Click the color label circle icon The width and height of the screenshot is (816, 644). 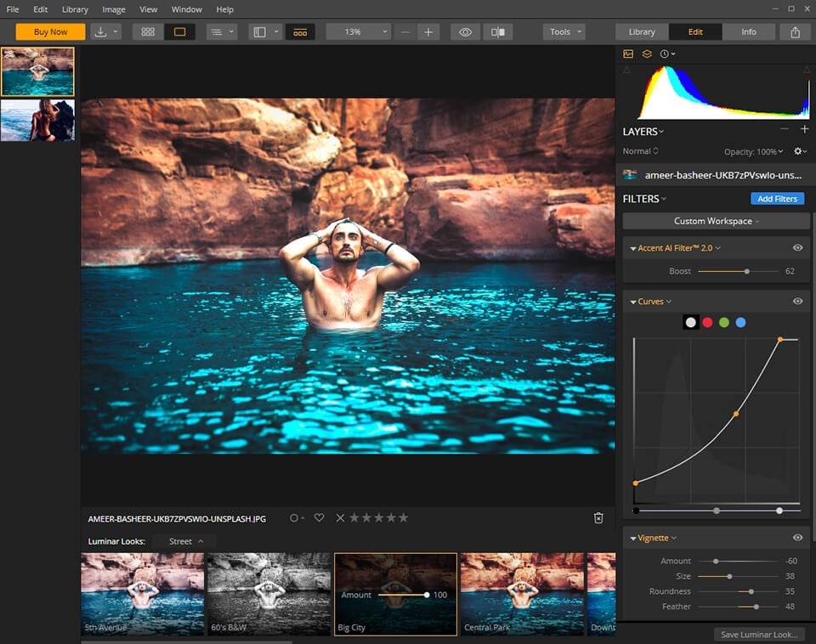tap(294, 517)
